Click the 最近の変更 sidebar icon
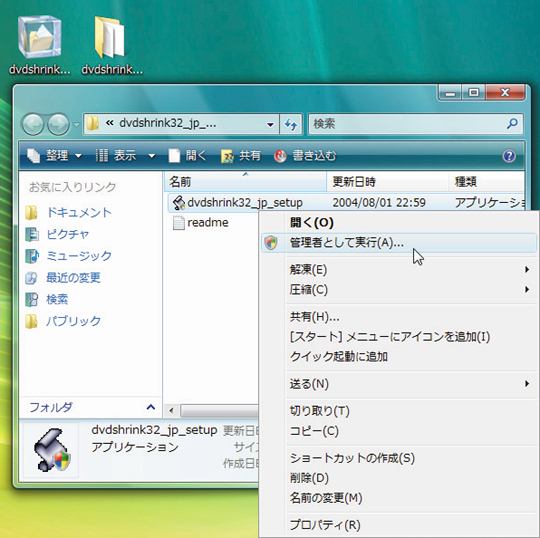The height and width of the screenshot is (538, 540). point(31,278)
